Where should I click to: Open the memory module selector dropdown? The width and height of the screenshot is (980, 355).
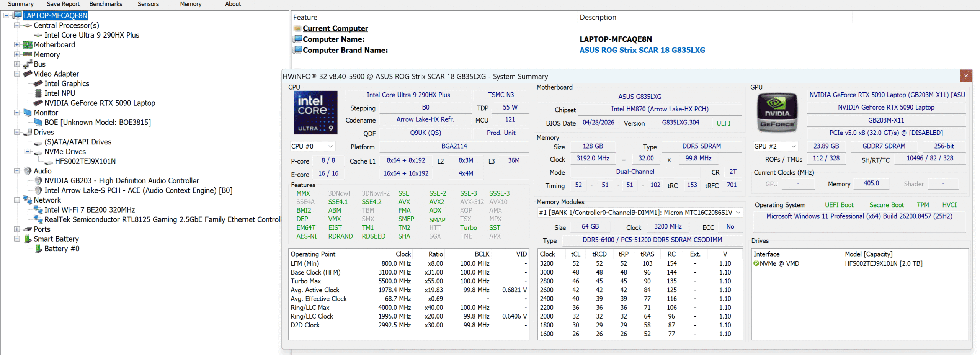[640, 213]
